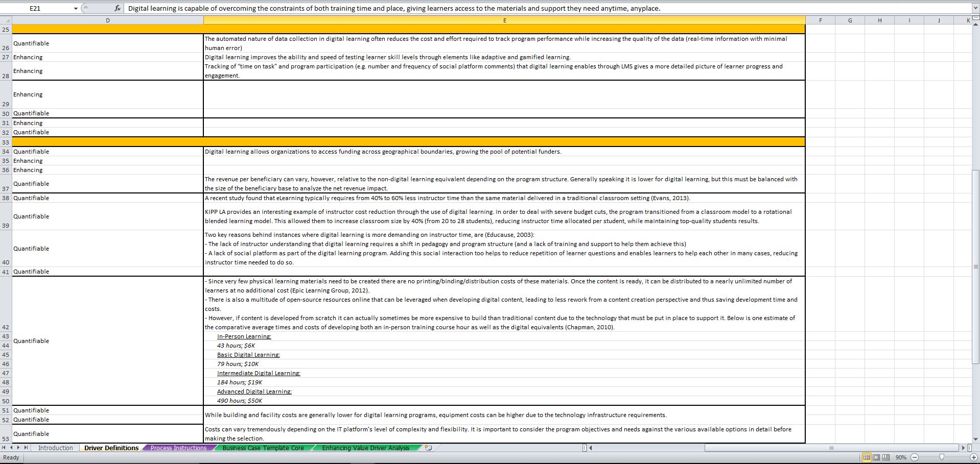This screenshot has width=980, height=464.
Task: Click 'In-Person Learning:' underlined cell
Action: pyautogui.click(x=504, y=336)
